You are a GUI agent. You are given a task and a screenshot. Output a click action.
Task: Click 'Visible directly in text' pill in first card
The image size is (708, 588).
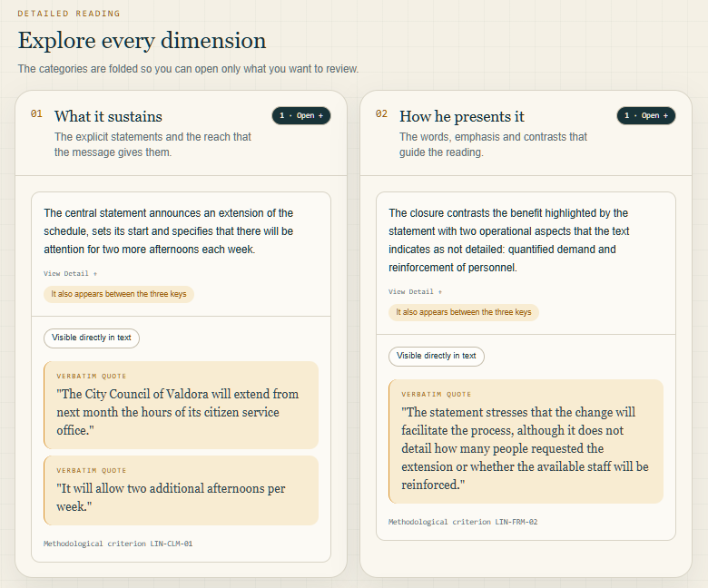point(92,338)
